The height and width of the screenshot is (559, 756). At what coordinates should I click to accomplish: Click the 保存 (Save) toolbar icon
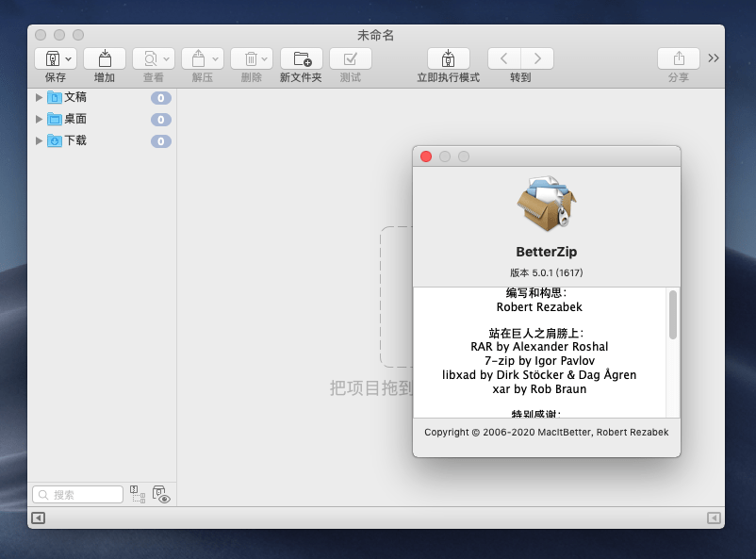(53, 58)
